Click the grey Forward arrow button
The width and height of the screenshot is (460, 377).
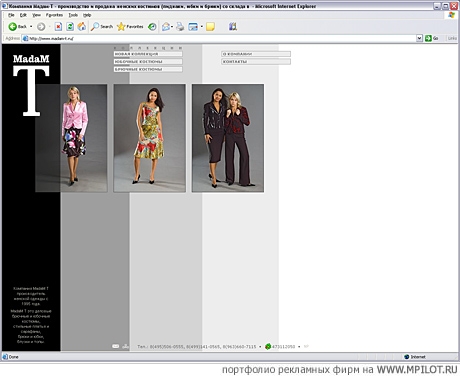(x=41, y=27)
